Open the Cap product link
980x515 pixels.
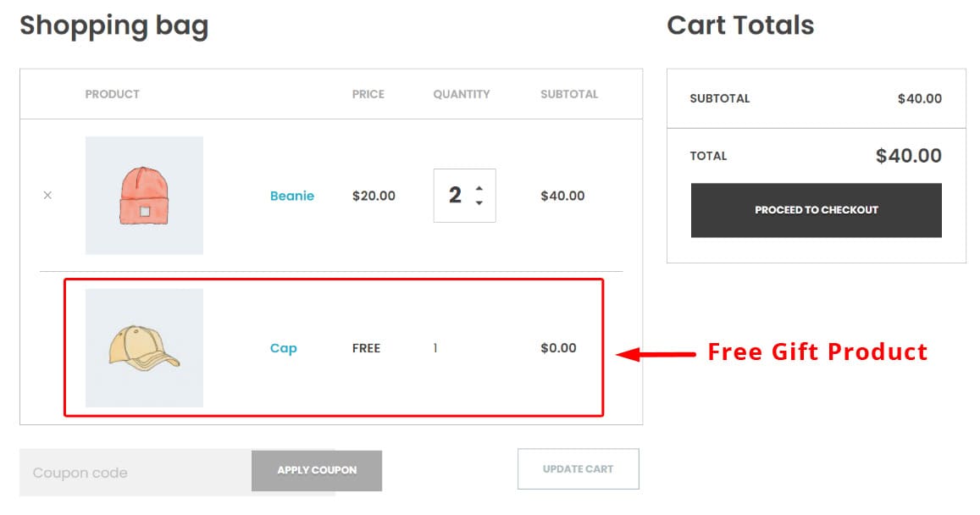(x=285, y=348)
